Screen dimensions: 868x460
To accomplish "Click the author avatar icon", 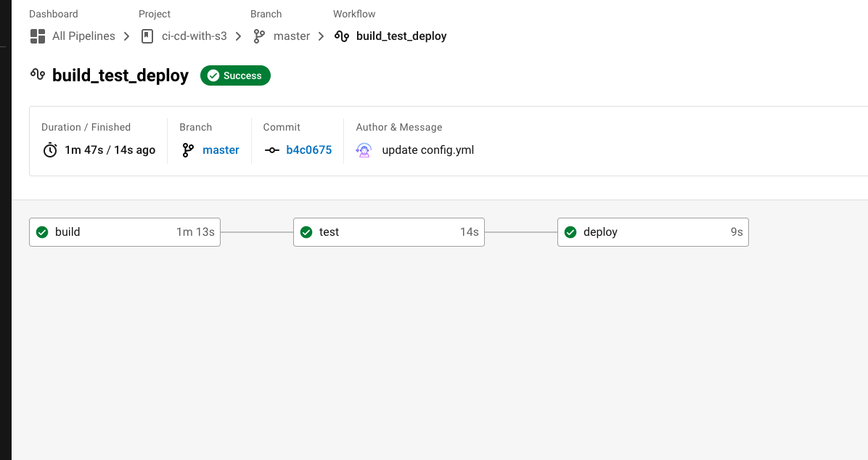I will [364, 150].
